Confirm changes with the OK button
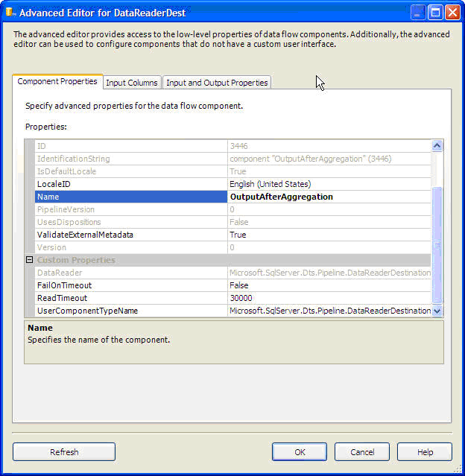465x476 pixels. (x=300, y=451)
